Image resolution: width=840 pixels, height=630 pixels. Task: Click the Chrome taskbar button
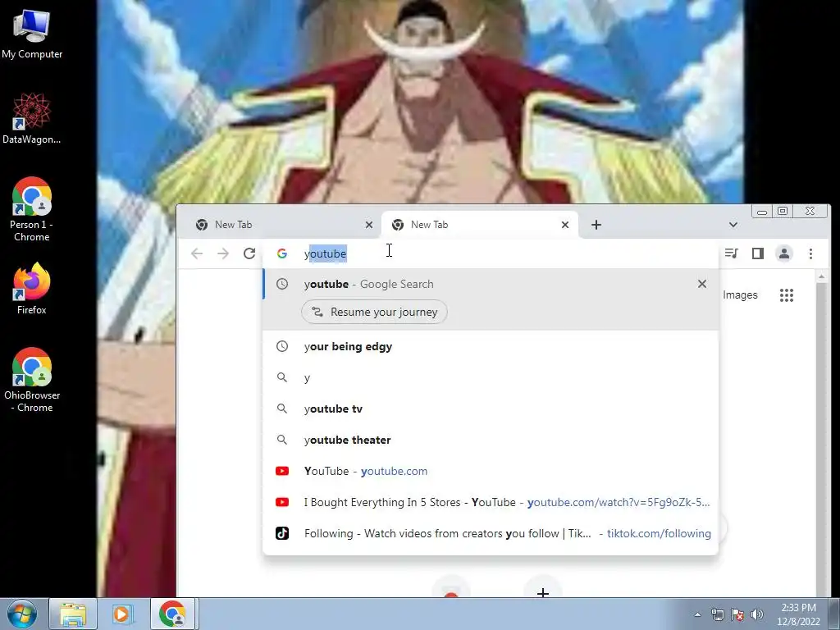[172, 614]
